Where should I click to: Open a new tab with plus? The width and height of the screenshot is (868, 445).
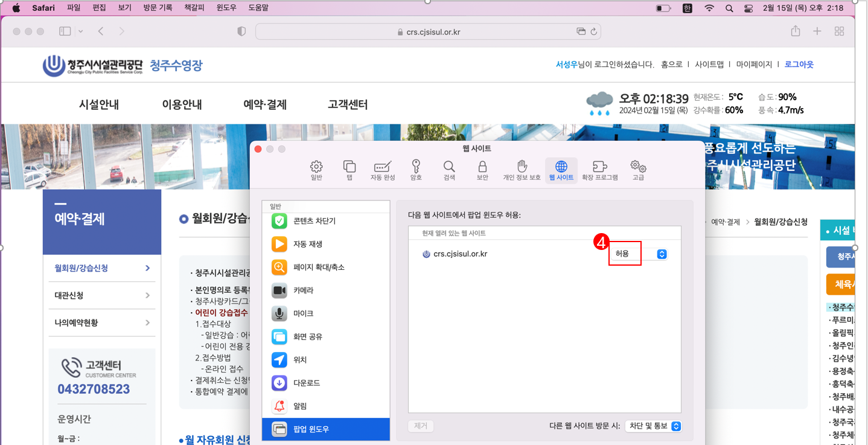point(817,31)
